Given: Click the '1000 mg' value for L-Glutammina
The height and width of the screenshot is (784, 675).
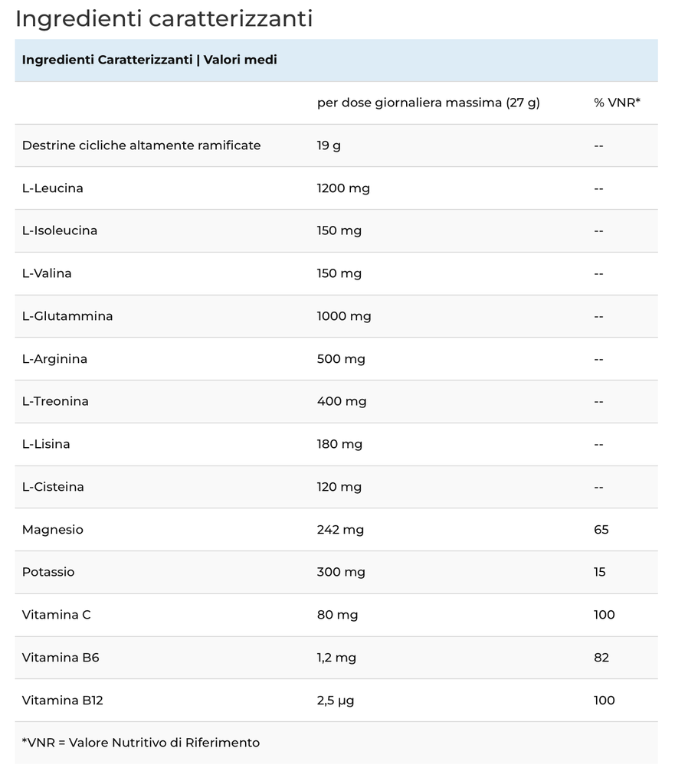Looking at the screenshot, I should pos(344,316).
